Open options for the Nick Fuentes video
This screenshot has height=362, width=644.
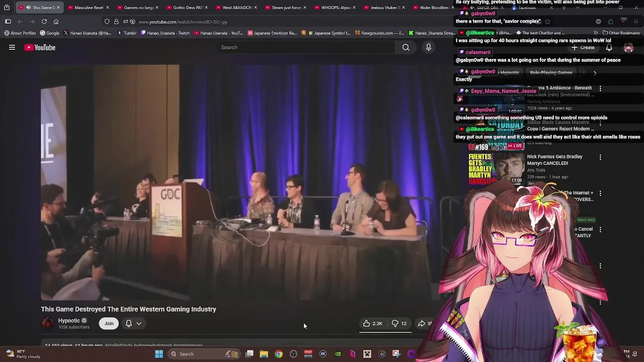(600, 157)
